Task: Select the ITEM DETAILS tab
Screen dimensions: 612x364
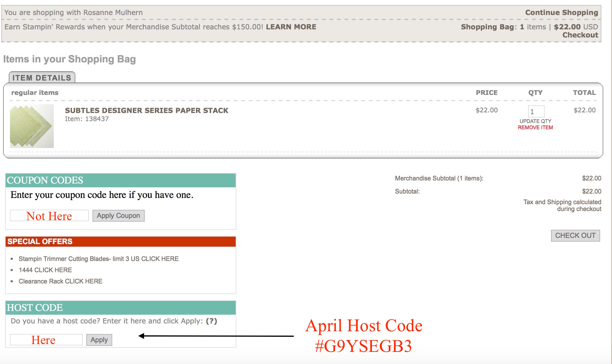Action: pyautogui.click(x=42, y=78)
